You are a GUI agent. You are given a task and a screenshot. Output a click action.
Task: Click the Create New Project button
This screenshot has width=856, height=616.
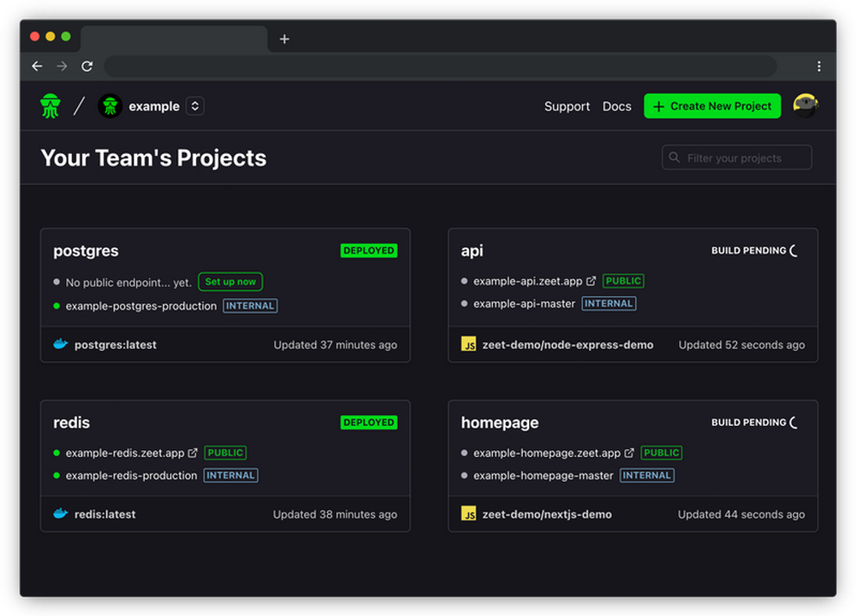[711, 105]
